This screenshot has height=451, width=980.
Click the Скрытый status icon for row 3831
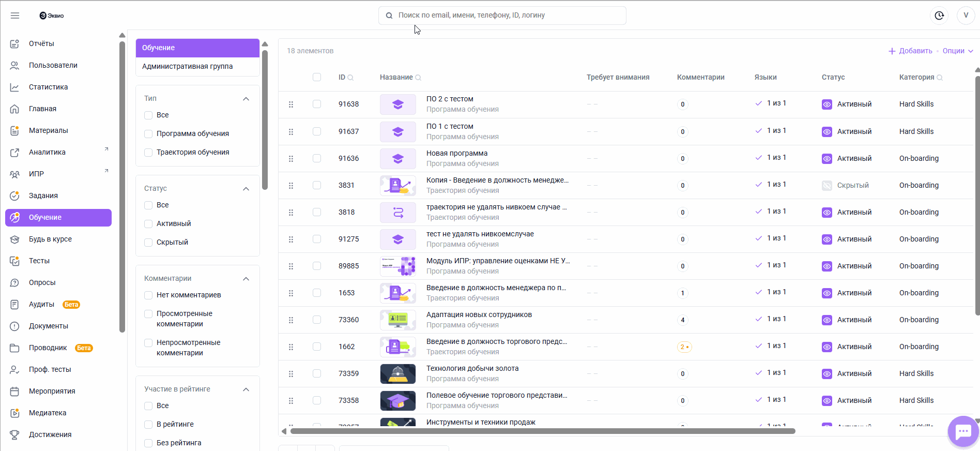click(x=827, y=185)
